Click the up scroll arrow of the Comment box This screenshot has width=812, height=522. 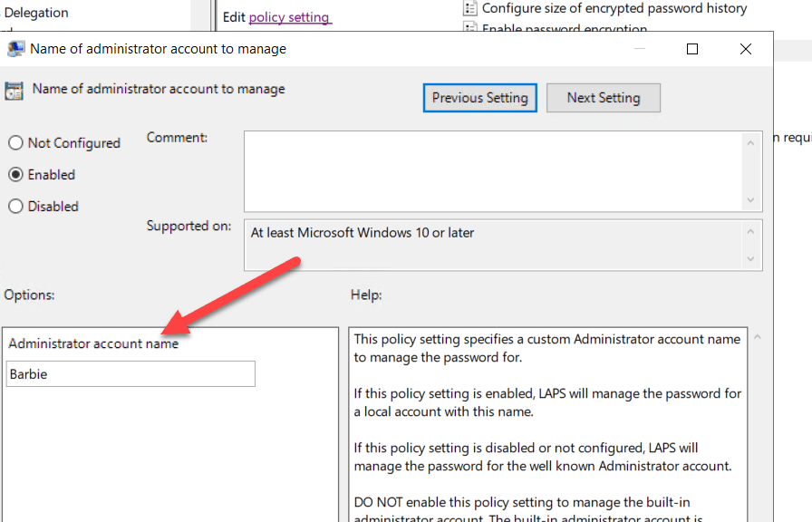[750, 141]
